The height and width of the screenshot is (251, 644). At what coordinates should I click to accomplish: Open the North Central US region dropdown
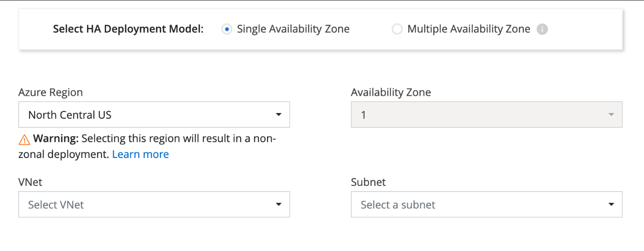pyautogui.click(x=154, y=115)
